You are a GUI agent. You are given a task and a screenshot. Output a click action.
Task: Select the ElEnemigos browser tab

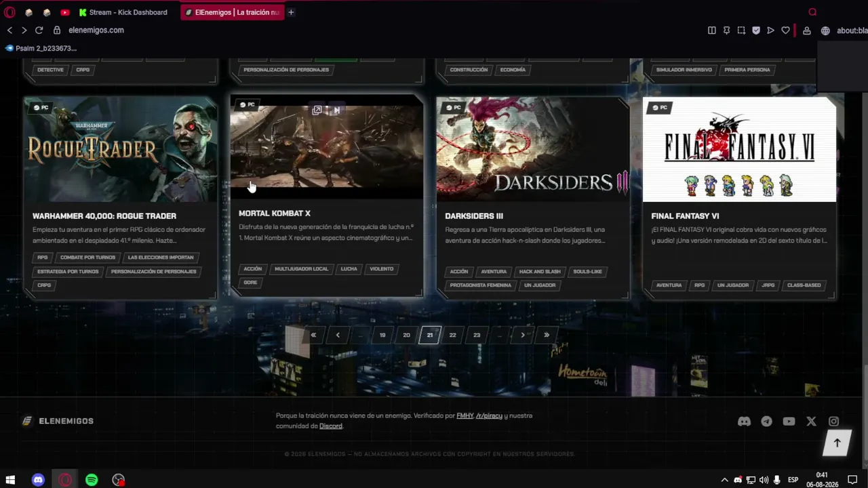(x=231, y=12)
